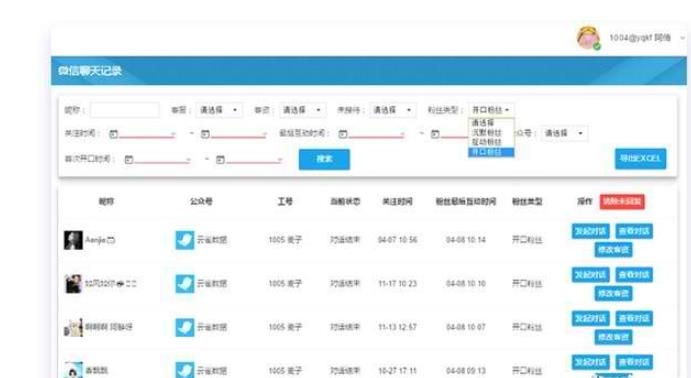Screen dimensions: 691x378
Task: Click Aenjie's profile photo
Action: (x=73, y=240)
